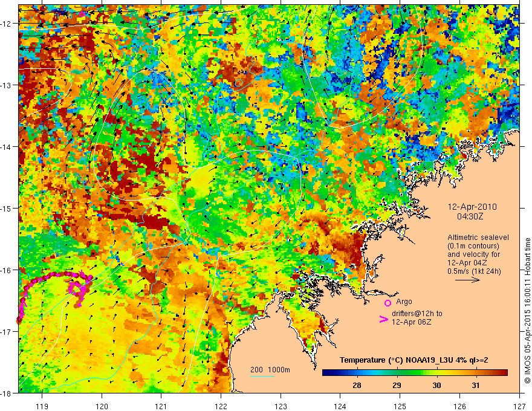Viewport: 532px width, 411px height.
Task: Click the longitude 123 axis label
Action: (281, 406)
